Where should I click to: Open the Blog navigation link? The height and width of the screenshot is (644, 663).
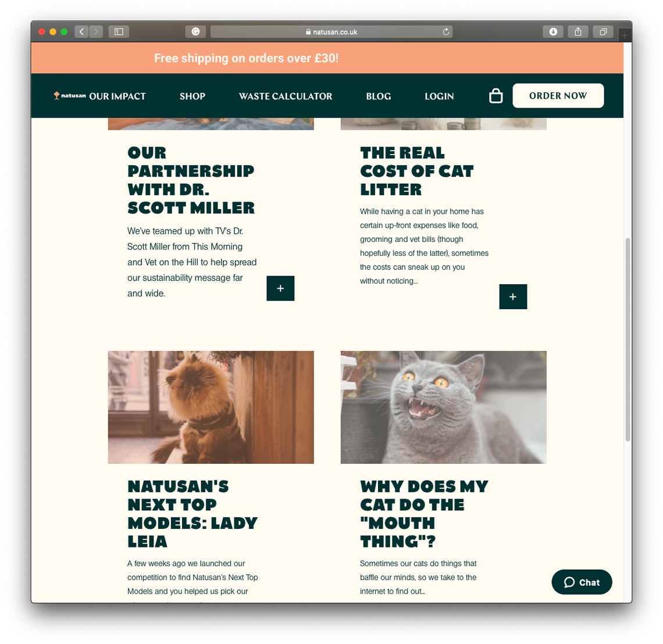pyautogui.click(x=379, y=96)
